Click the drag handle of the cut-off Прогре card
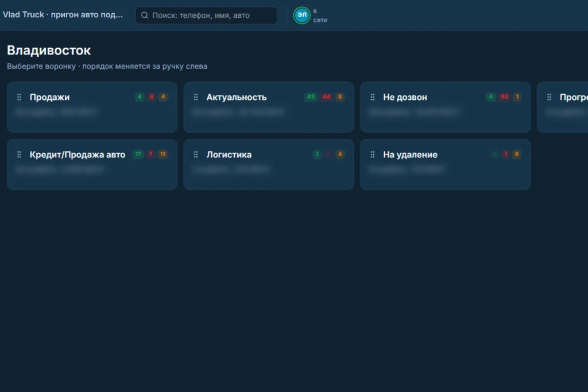Screen dimensions: 588x392 (x=549, y=98)
